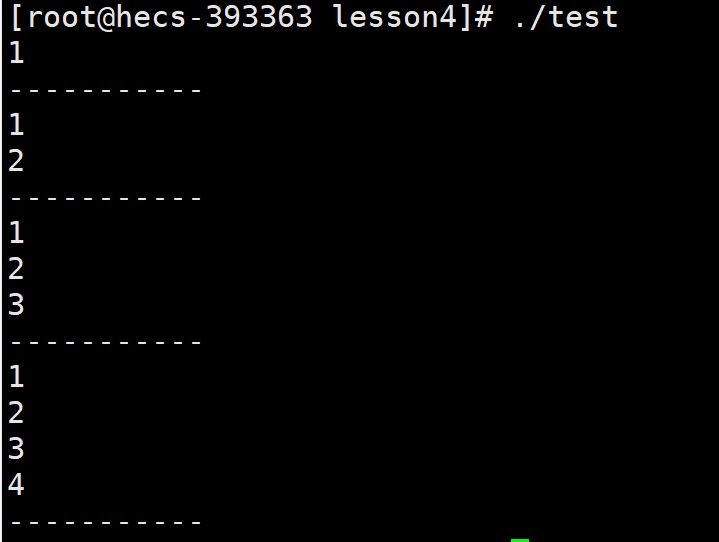Click the last dashed separator line
Viewport: 719px width, 542px height.
(105, 522)
